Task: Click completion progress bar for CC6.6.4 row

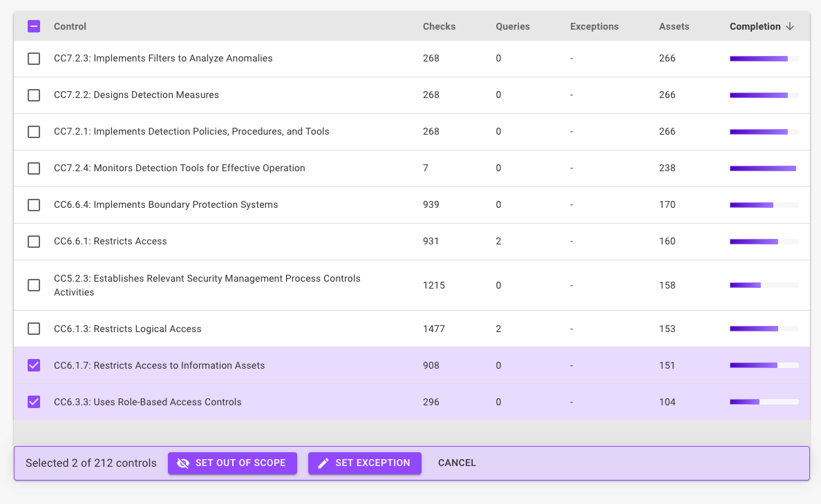Action: point(764,205)
